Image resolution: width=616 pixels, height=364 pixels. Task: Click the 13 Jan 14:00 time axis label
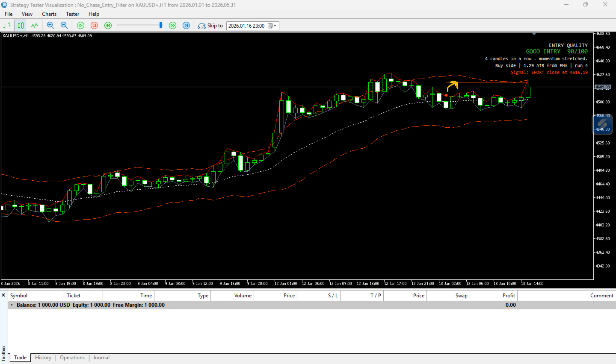click(532, 284)
